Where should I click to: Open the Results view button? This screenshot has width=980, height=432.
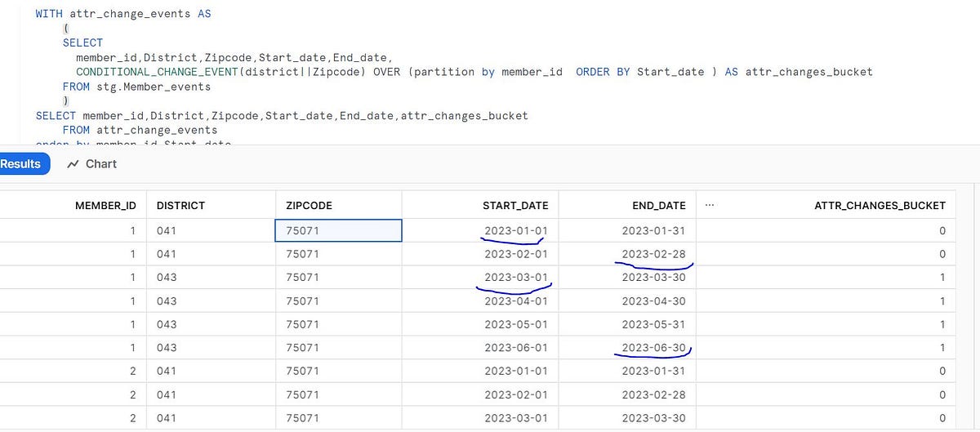(23, 164)
